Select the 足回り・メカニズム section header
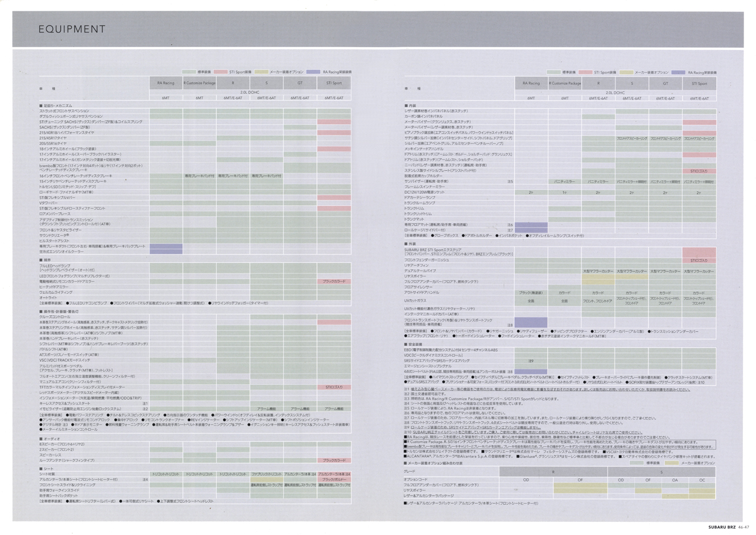The width and height of the screenshot is (756, 535). coord(56,106)
